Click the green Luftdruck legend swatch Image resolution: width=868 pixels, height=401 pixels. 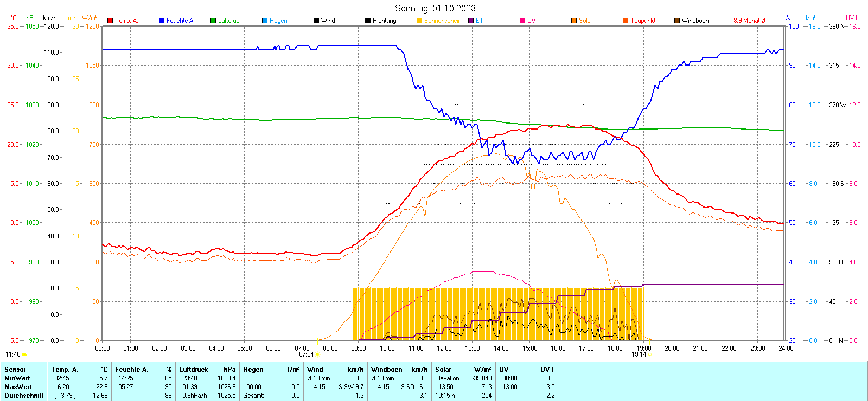(213, 21)
